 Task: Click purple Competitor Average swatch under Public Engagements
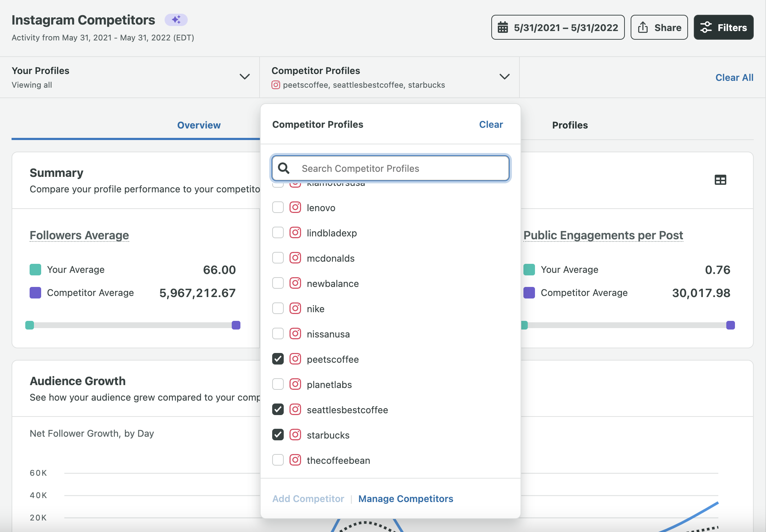[529, 293]
